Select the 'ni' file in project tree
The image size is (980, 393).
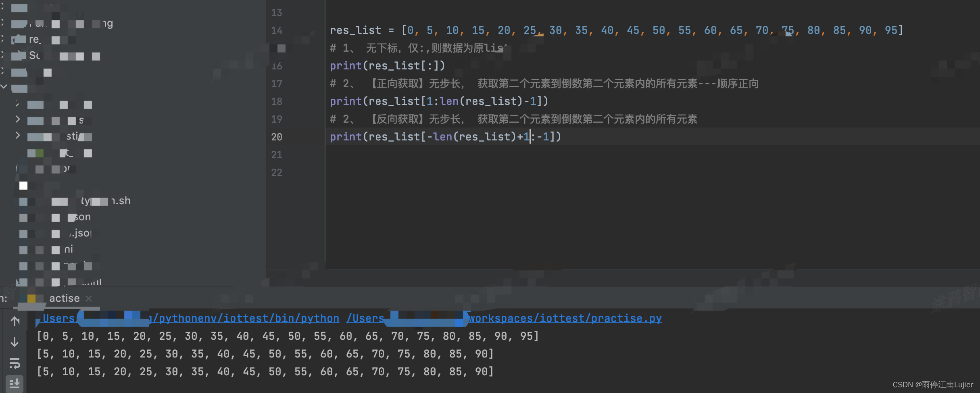point(46,249)
